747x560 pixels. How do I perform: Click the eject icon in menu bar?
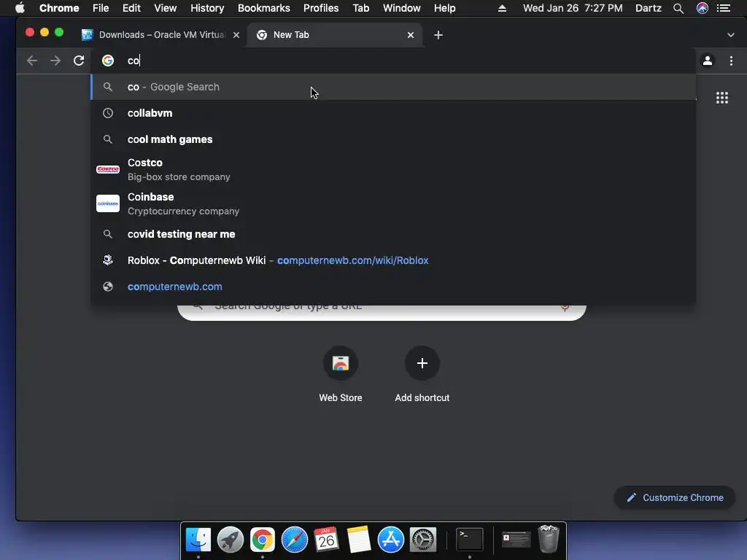click(502, 8)
